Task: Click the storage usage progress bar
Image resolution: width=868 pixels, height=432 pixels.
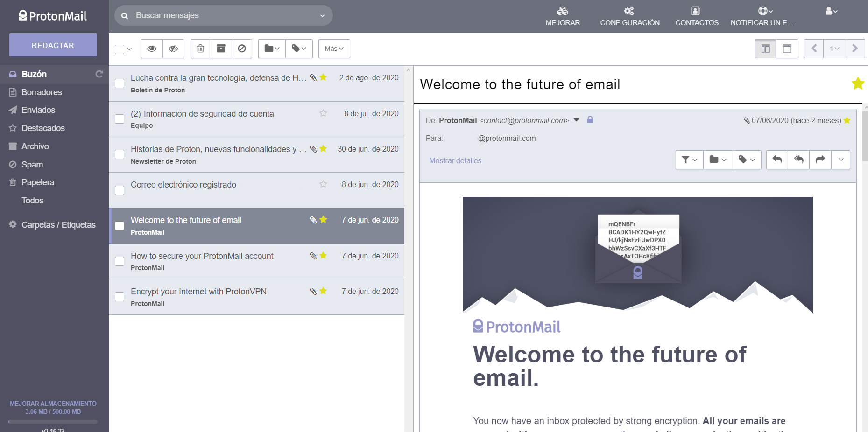Action: (53, 422)
